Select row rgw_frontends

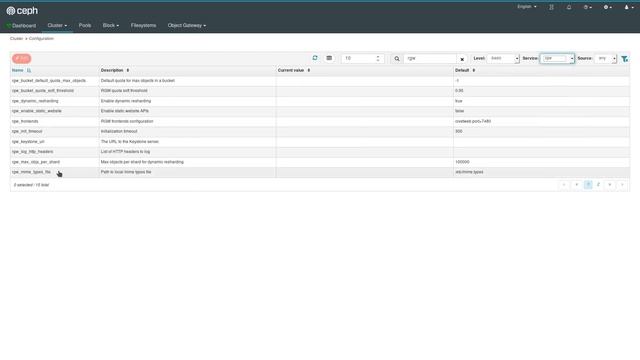click(320, 121)
